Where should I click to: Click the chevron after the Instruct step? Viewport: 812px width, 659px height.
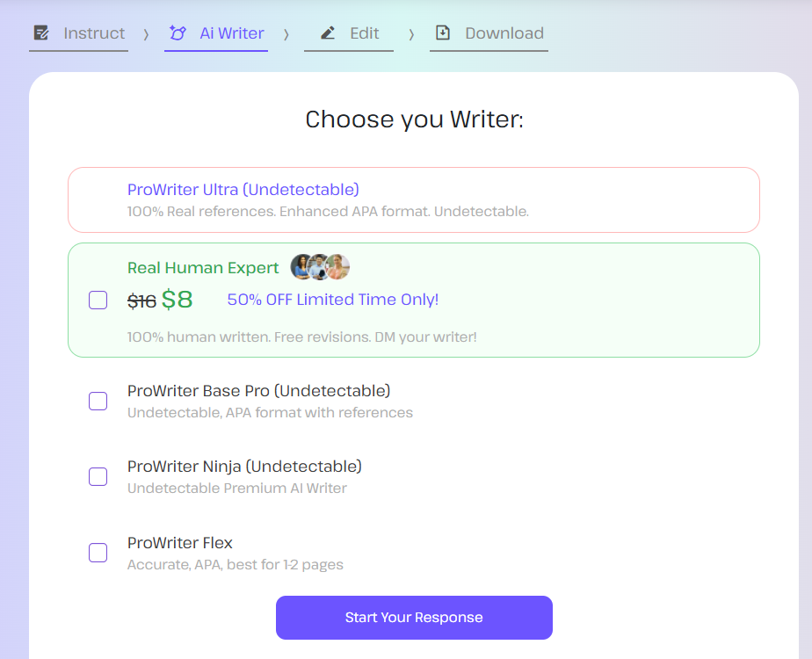[146, 34]
